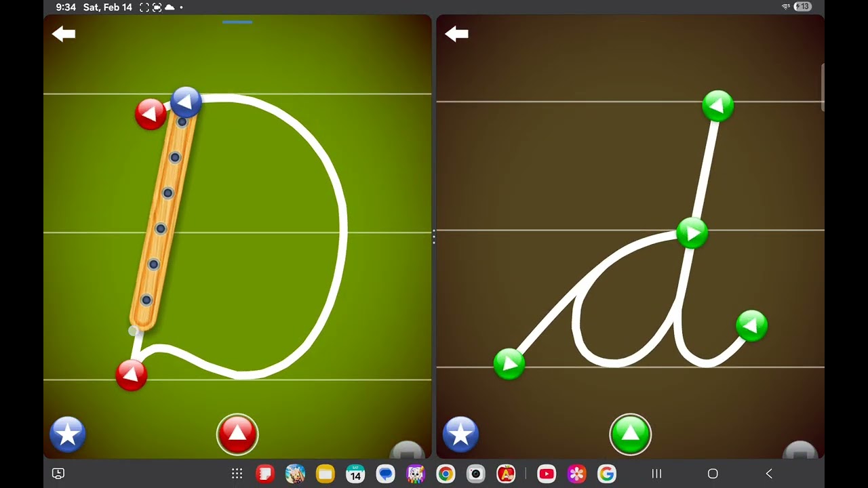The width and height of the screenshot is (868, 488).
Task: Tap the red arrow marker beside the blue marker
Action: (151, 114)
